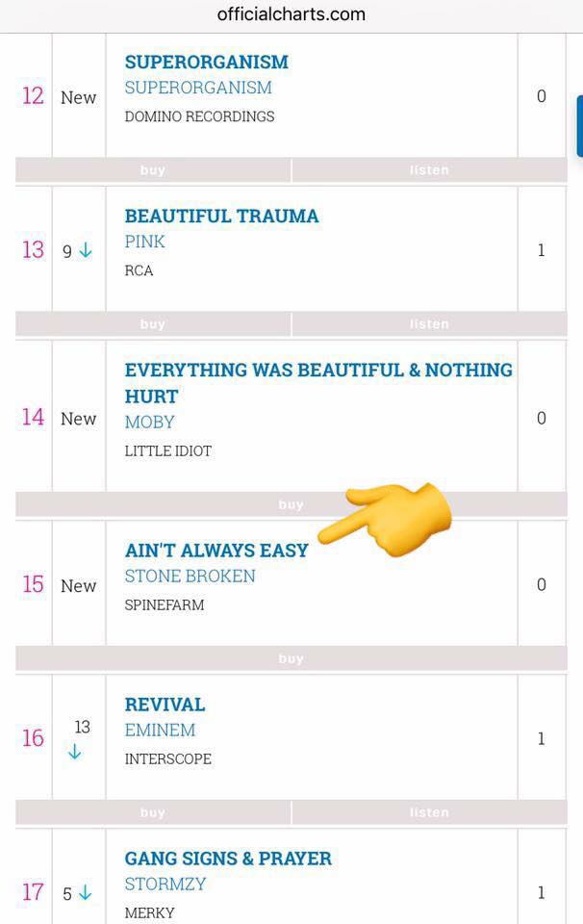The image size is (583, 924).
Task: Buy Moby's Everything Was Beautiful album
Action: click(291, 504)
